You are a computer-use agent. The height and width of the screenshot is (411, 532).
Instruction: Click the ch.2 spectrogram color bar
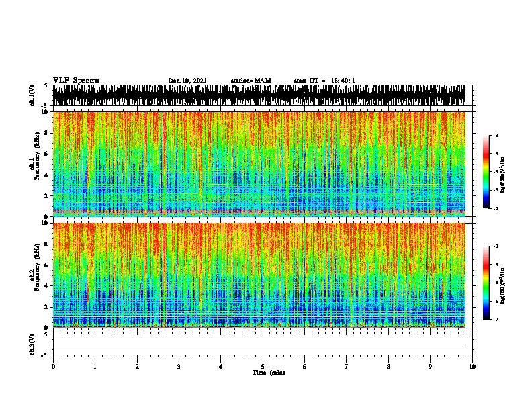(x=486, y=283)
